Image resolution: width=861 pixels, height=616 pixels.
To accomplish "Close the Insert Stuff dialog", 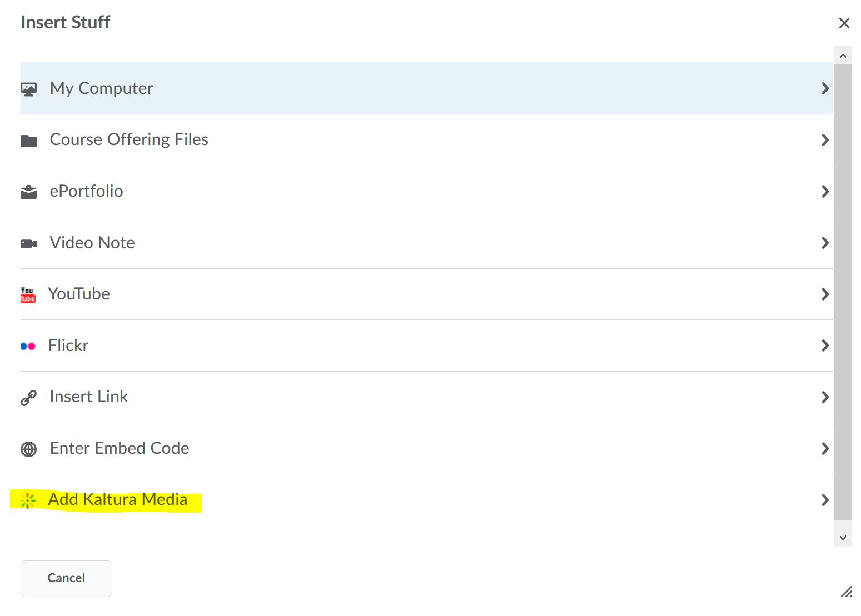I will point(844,23).
